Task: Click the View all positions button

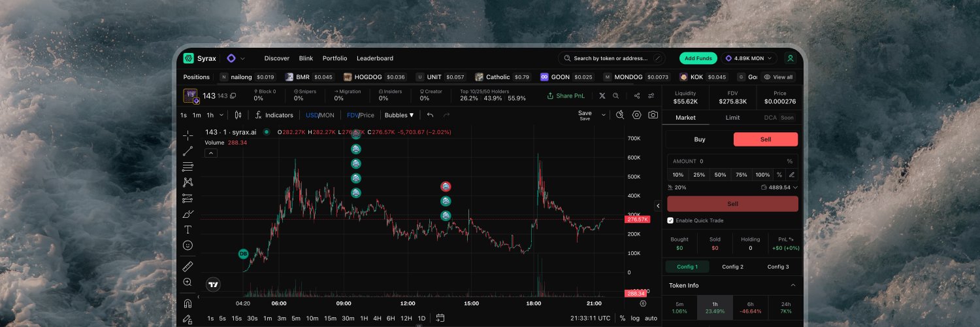Action: 778,77
